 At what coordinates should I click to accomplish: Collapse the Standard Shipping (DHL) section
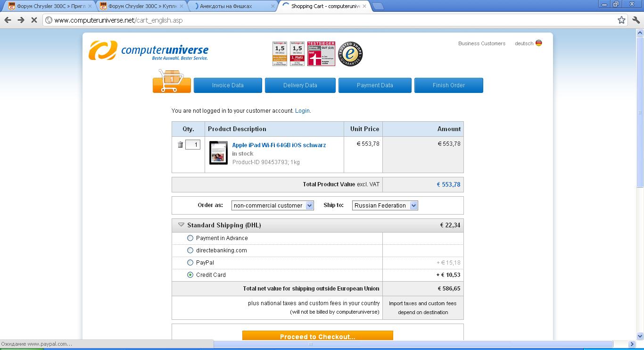tap(181, 225)
